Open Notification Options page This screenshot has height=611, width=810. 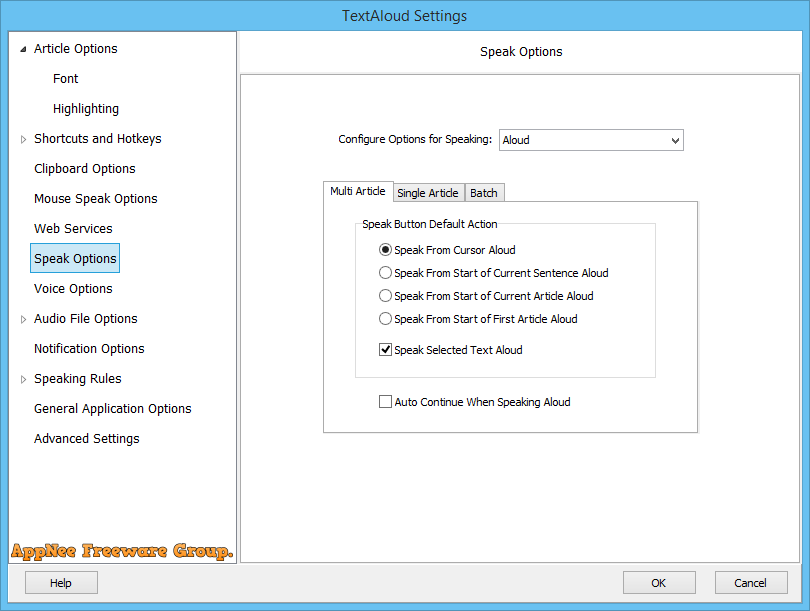tap(89, 348)
